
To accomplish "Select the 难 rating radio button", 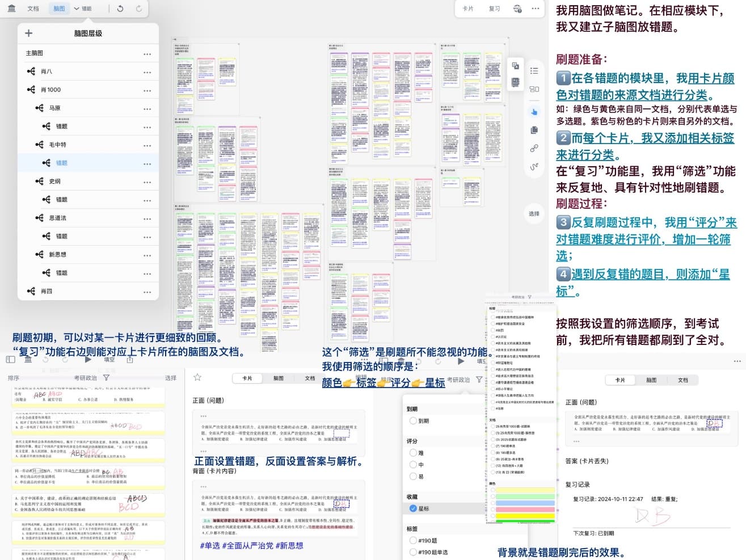I will coord(413,453).
